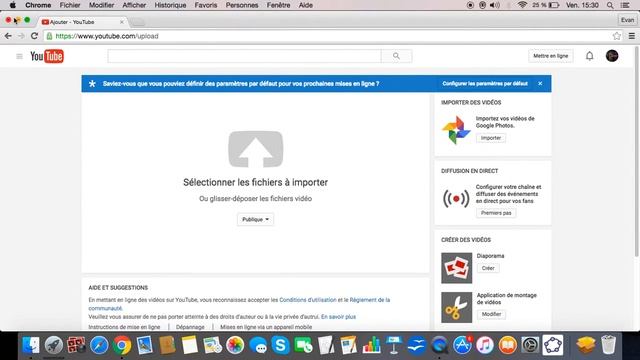Click Configurer les paramètres par défaut
Screen dimensions: 640x360
[485, 84]
